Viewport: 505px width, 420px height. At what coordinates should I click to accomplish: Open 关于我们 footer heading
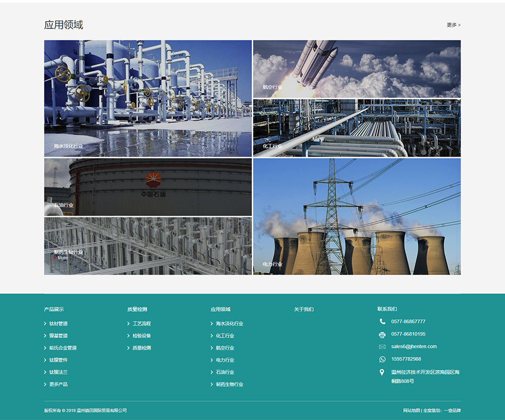click(303, 310)
